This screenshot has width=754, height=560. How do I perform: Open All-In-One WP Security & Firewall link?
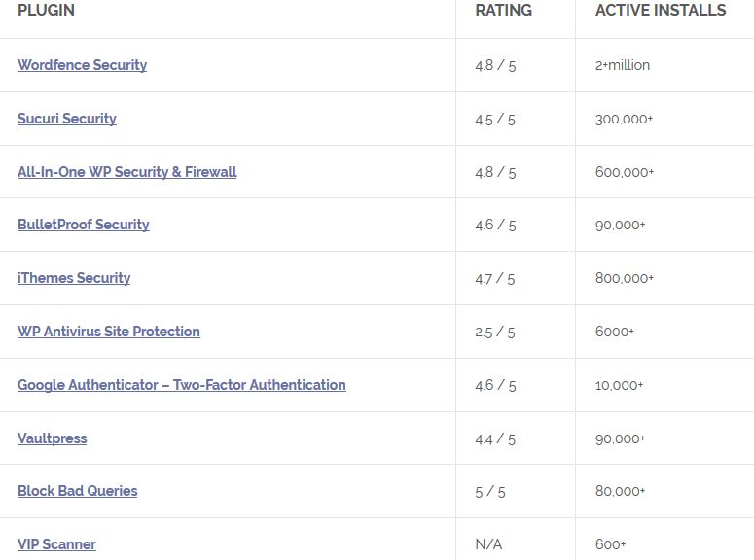tap(127, 172)
